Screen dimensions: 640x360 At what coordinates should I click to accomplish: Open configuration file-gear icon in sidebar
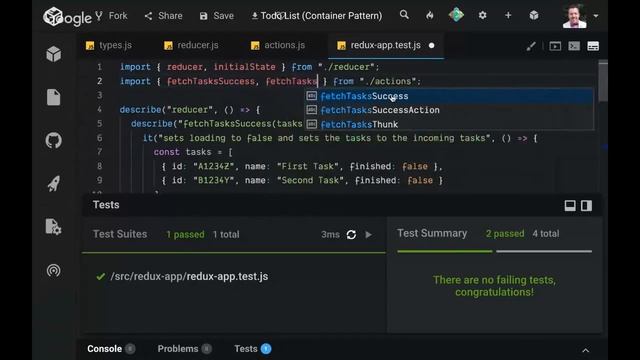(x=53, y=227)
